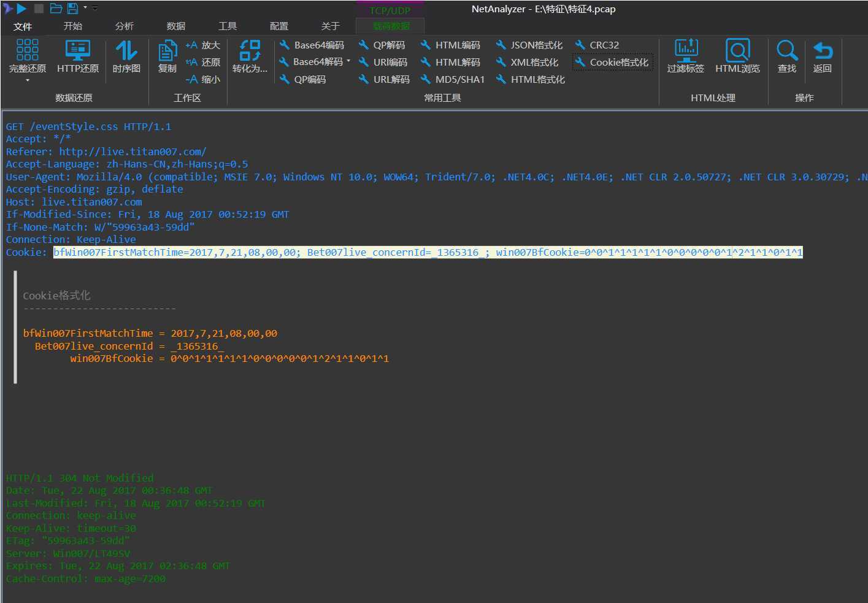Switch to the 分析 ribbon tab

(125, 26)
